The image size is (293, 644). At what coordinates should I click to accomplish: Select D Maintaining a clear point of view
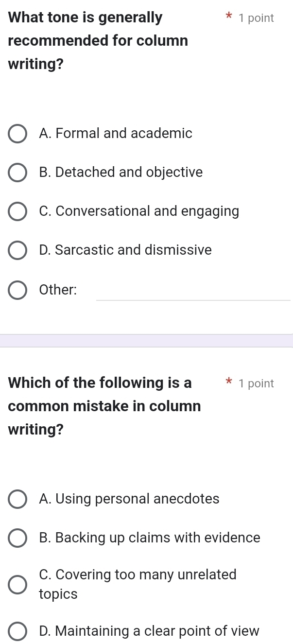click(17, 631)
